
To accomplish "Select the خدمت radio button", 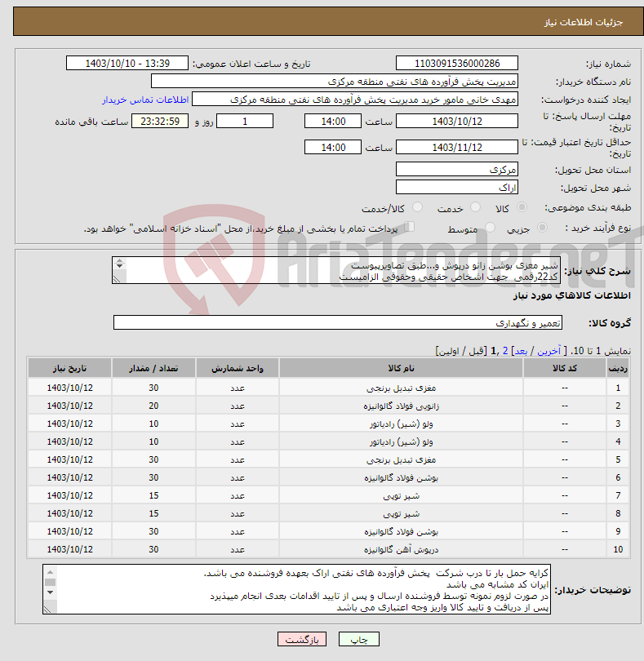I will click(x=475, y=207).
